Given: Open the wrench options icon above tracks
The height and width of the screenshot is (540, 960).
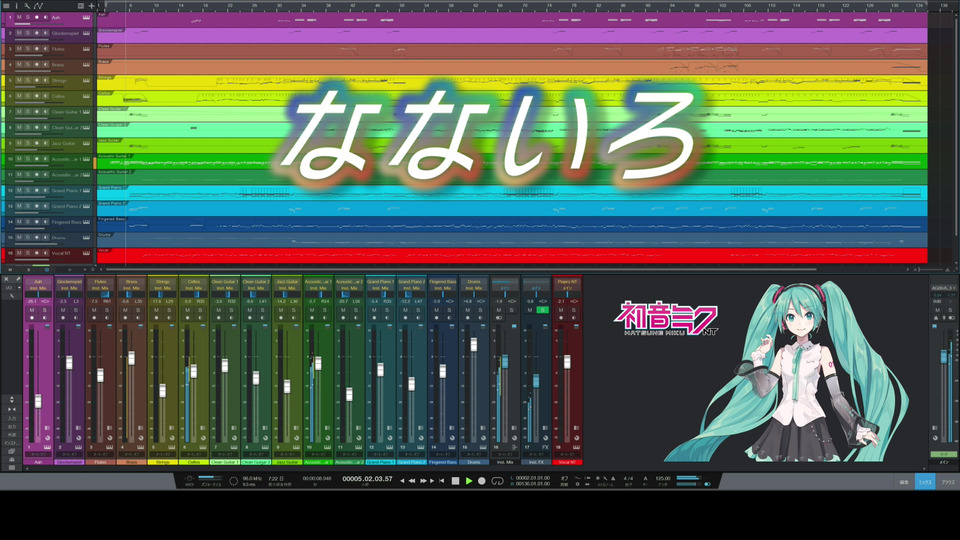Looking at the screenshot, I should (27, 6).
